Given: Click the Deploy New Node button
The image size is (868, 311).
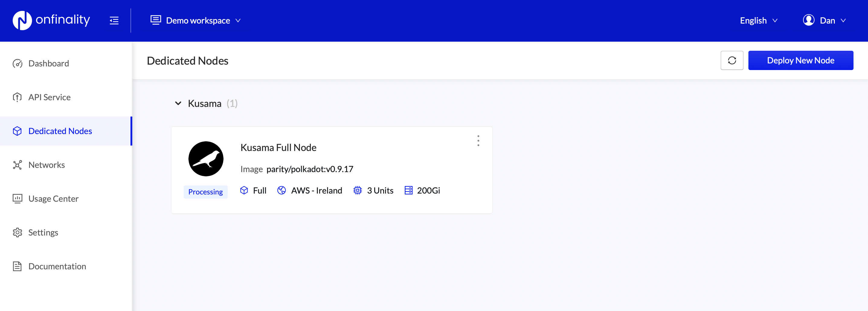Looking at the screenshot, I should 800,61.
